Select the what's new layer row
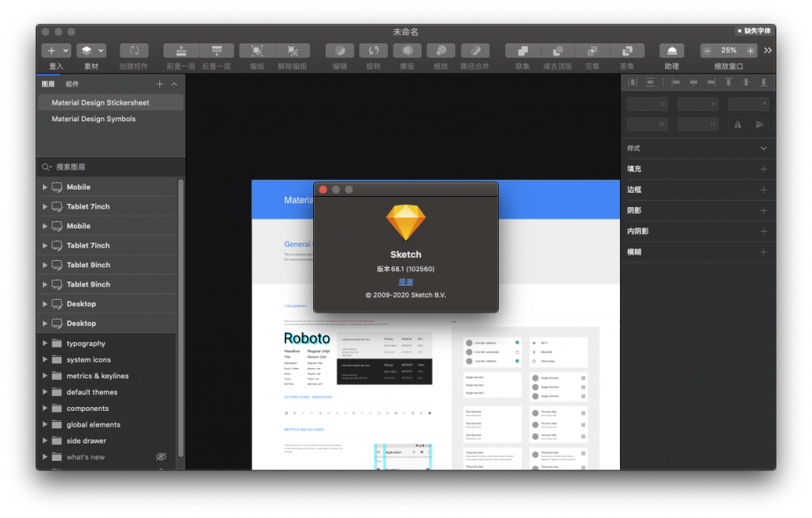Viewport: 812px width, 518px height. (107, 457)
